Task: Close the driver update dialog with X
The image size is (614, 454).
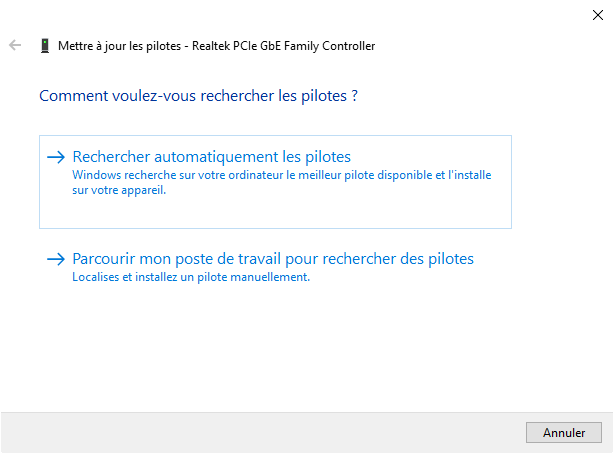Action: pos(597,14)
